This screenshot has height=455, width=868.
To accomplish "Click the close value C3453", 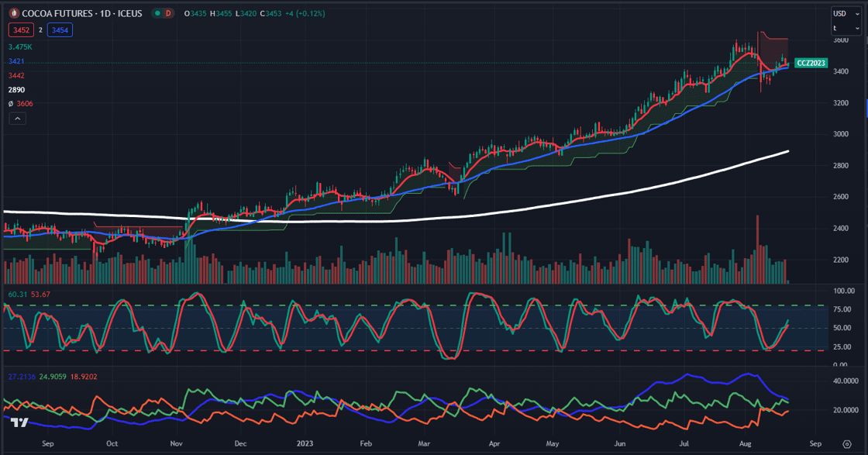I will pos(270,13).
